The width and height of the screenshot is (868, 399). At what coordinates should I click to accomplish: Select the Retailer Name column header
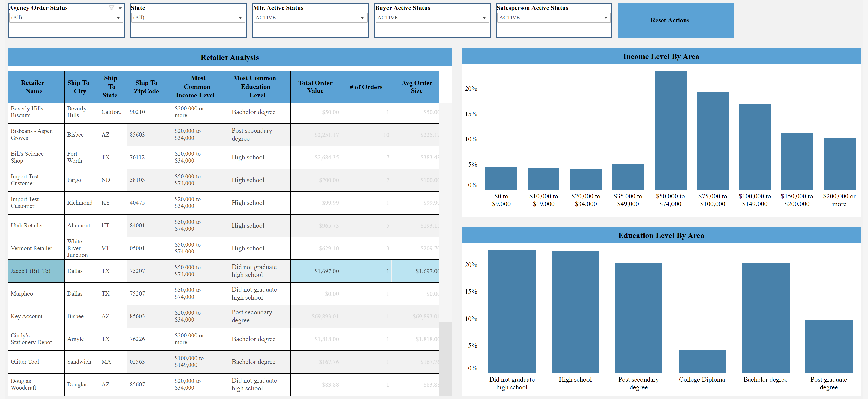pyautogui.click(x=36, y=87)
